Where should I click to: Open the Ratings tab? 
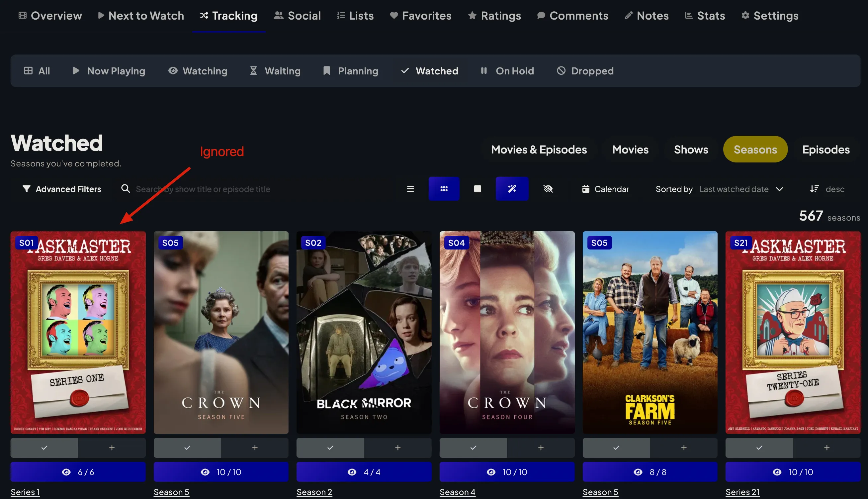coord(494,16)
